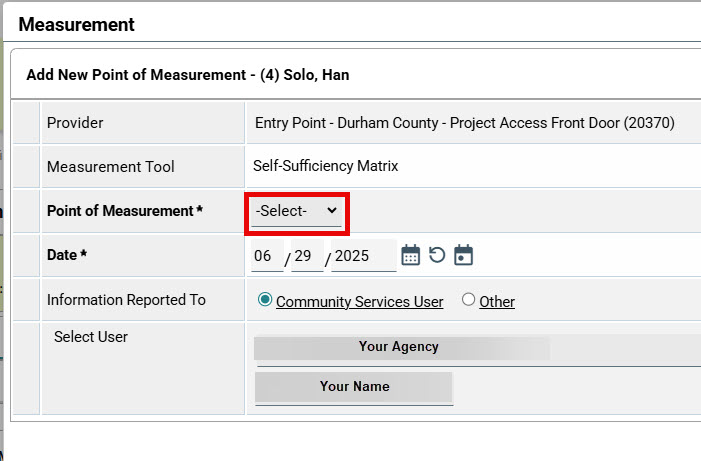Click the Entry Point - Durham County provider text

[465, 123]
